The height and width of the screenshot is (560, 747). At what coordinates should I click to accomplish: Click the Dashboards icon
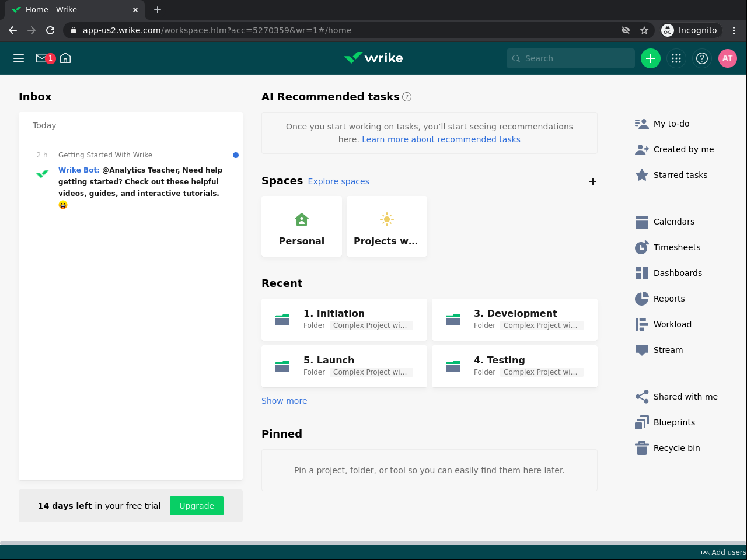[x=642, y=273]
